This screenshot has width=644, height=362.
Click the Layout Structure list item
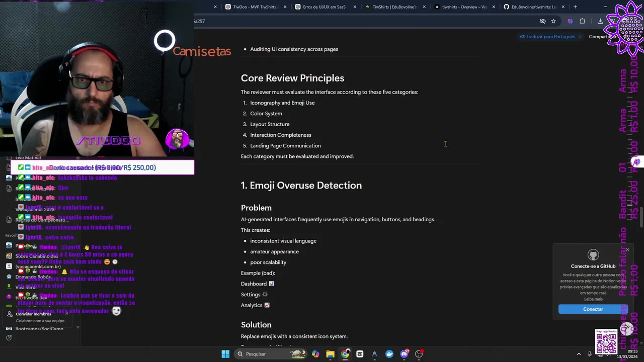(x=270, y=124)
